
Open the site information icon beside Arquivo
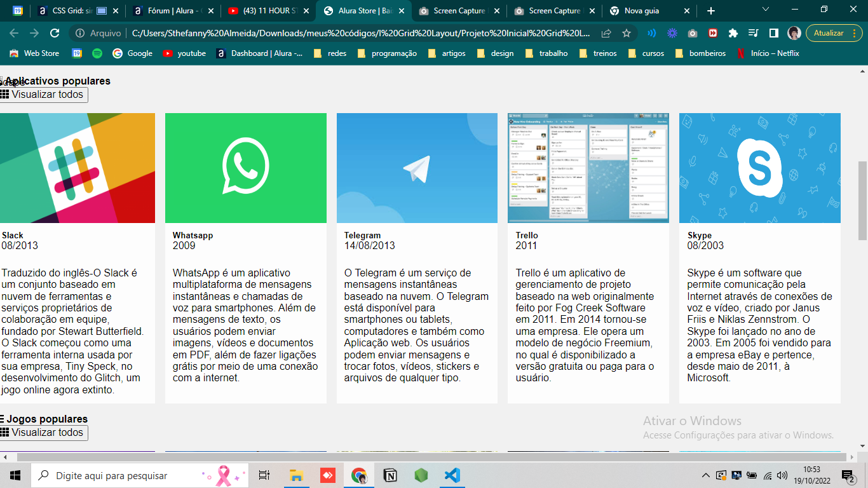(80, 33)
